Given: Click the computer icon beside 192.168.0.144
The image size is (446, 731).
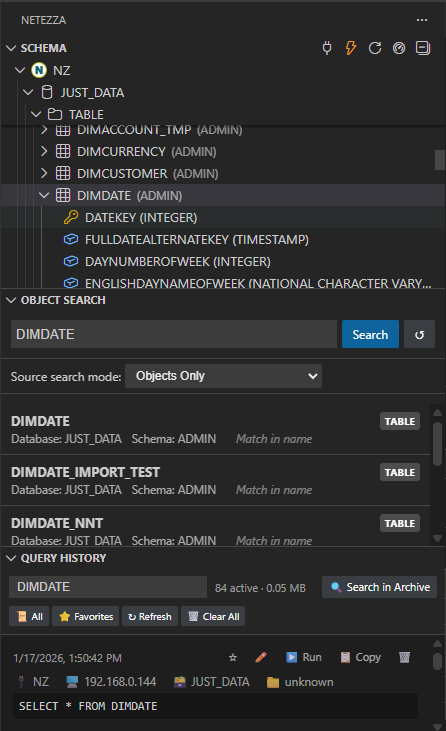Looking at the screenshot, I should click(x=72, y=682).
